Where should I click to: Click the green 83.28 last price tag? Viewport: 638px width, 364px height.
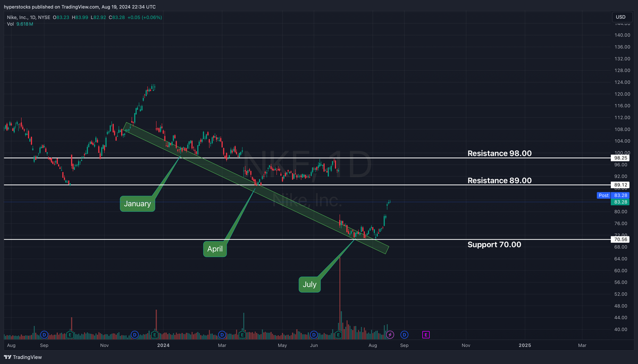(621, 202)
